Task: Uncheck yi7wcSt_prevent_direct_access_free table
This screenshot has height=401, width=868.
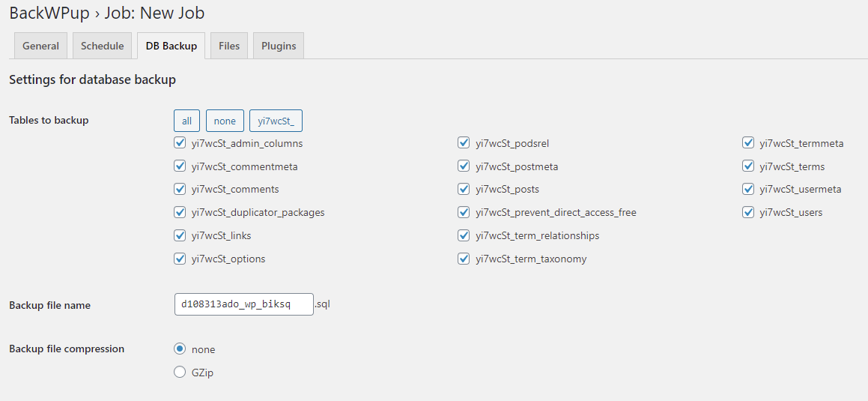Action: (464, 212)
